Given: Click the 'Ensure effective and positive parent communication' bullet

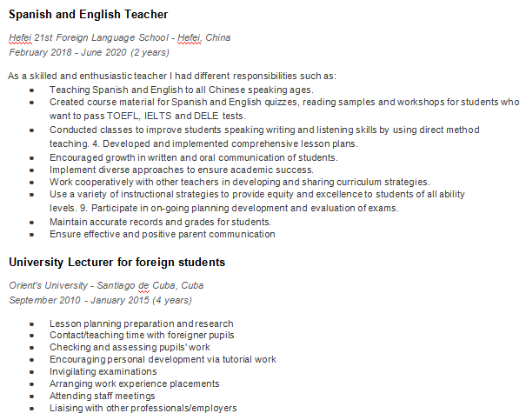Looking at the screenshot, I should click(x=162, y=235).
